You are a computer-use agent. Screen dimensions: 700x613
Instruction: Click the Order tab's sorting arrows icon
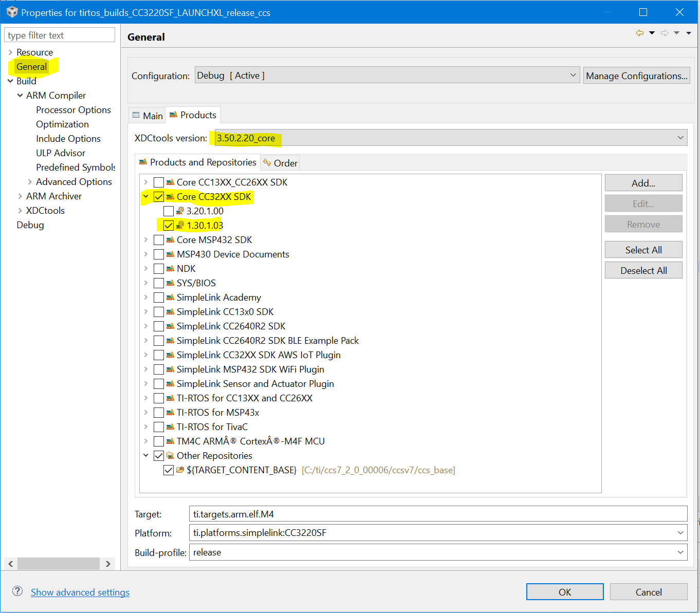[x=267, y=162]
